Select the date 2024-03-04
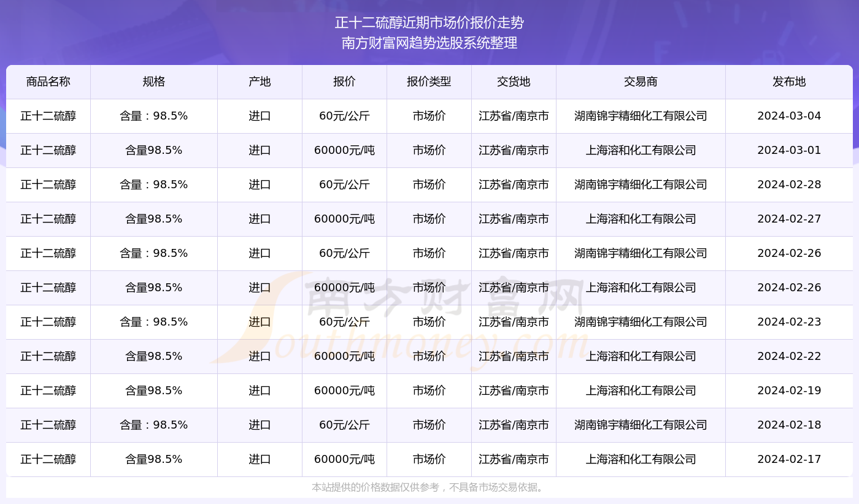Image resolution: width=859 pixels, height=504 pixels. pyautogui.click(x=789, y=116)
